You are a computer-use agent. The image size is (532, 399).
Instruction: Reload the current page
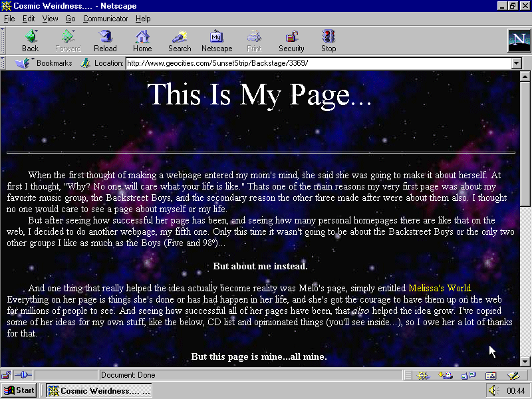coord(105,41)
